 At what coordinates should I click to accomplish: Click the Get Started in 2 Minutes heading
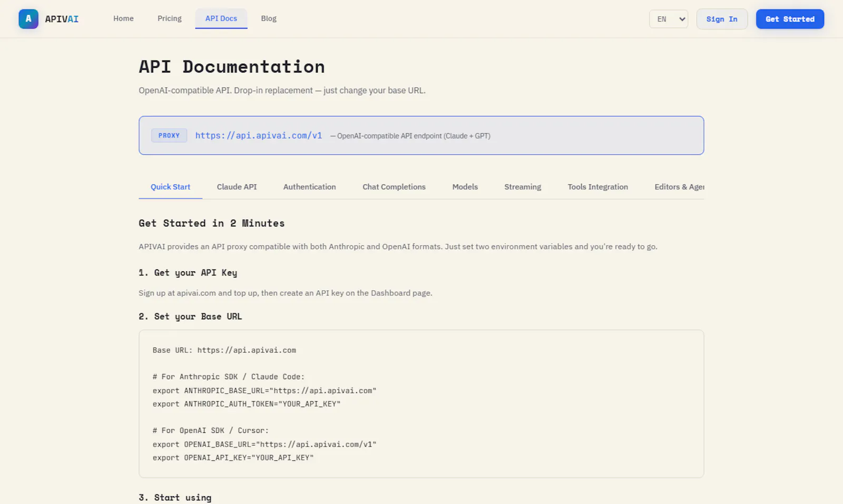(212, 223)
